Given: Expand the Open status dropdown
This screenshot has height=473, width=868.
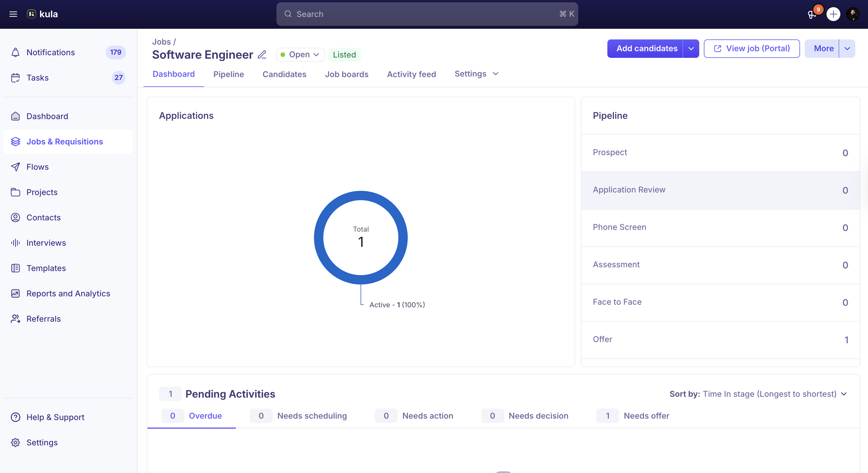Looking at the screenshot, I should [300, 55].
